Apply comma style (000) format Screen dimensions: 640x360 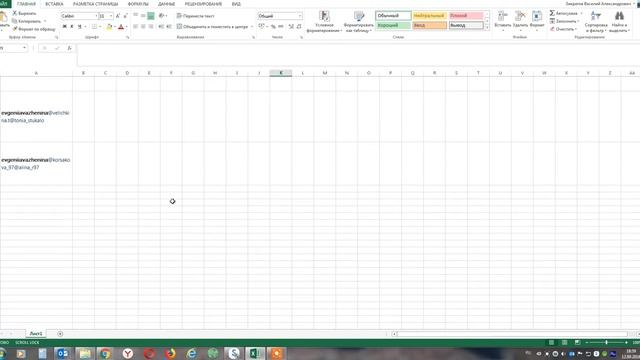281,27
